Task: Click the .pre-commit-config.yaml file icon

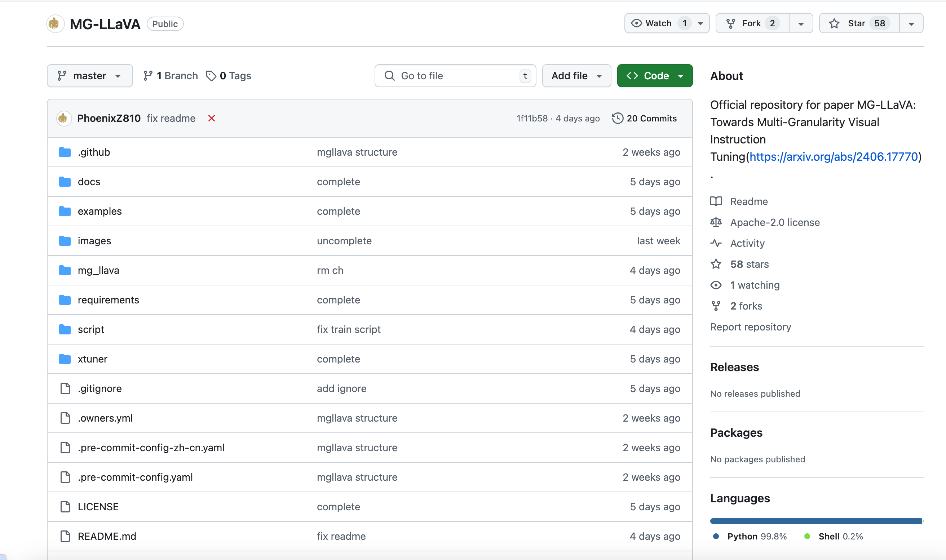Action: 65,477
